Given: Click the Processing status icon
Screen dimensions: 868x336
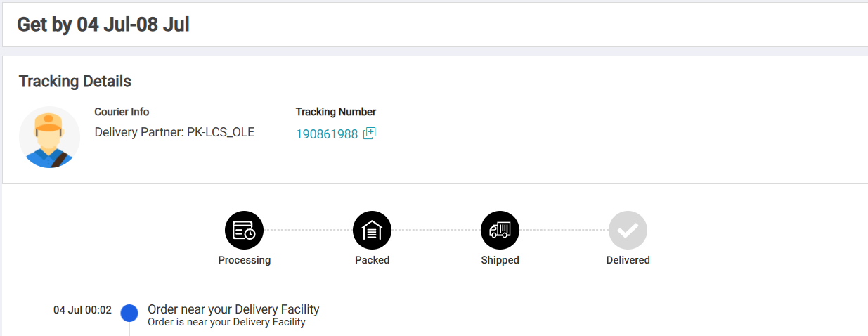Looking at the screenshot, I should pyautogui.click(x=245, y=230).
